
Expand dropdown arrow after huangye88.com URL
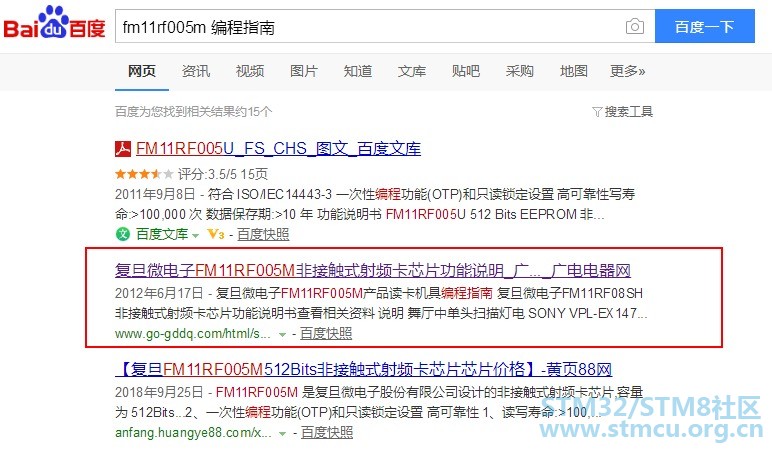click(283, 434)
